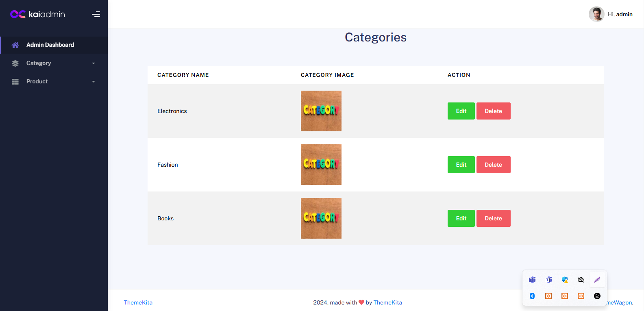Click the table icon beside Product
The width and height of the screenshot is (644, 311).
coord(15,82)
